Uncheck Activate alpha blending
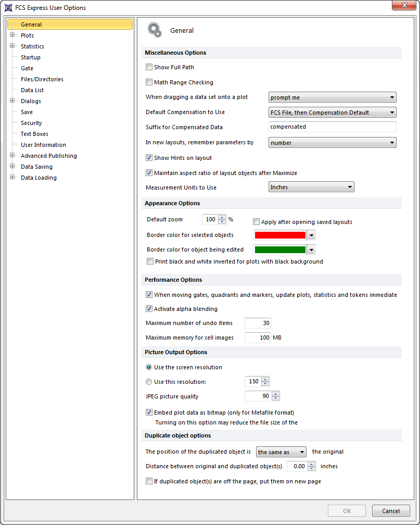 pyautogui.click(x=149, y=309)
